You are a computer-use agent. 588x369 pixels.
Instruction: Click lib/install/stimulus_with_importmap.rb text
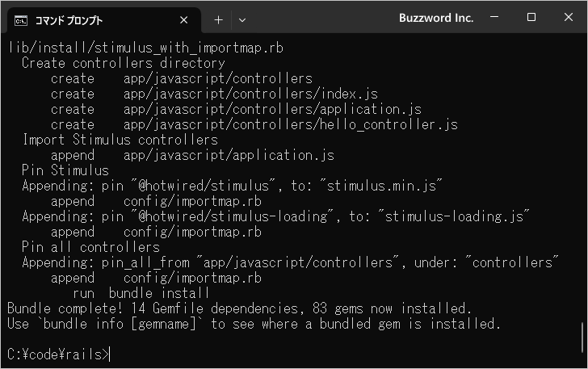pyautogui.click(x=145, y=48)
